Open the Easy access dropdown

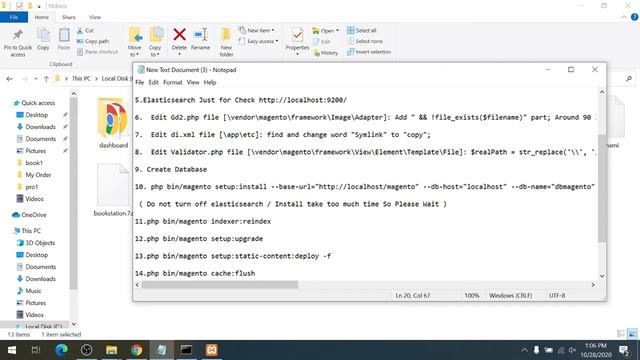pos(258,41)
